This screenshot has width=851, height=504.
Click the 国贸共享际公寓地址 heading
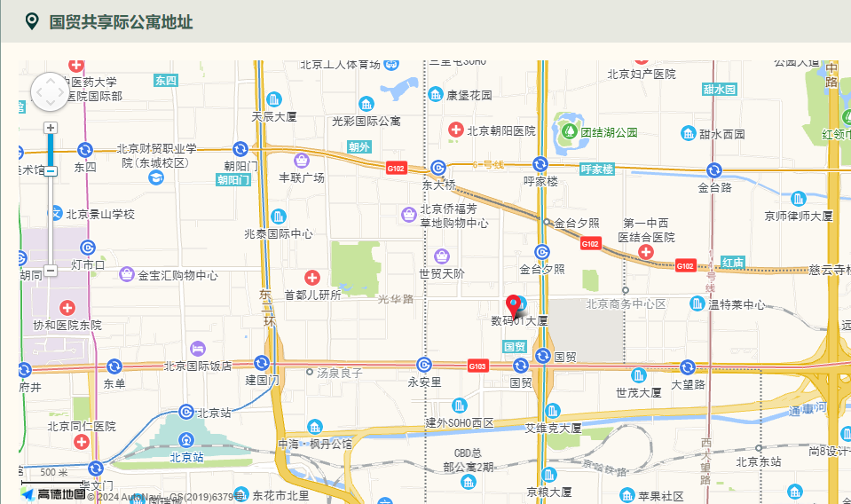tap(121, 22)
